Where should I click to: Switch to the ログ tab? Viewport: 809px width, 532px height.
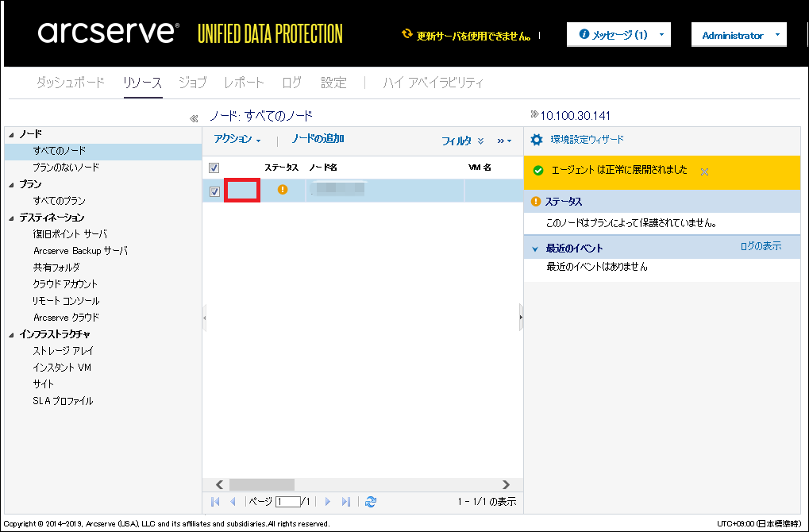[x=291, y=83]
